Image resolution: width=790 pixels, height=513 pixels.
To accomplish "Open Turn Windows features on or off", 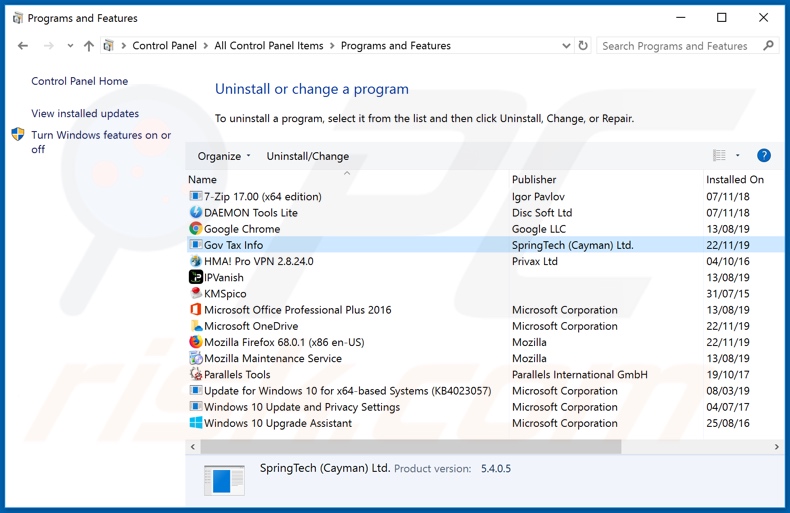I will pos(101,142).
